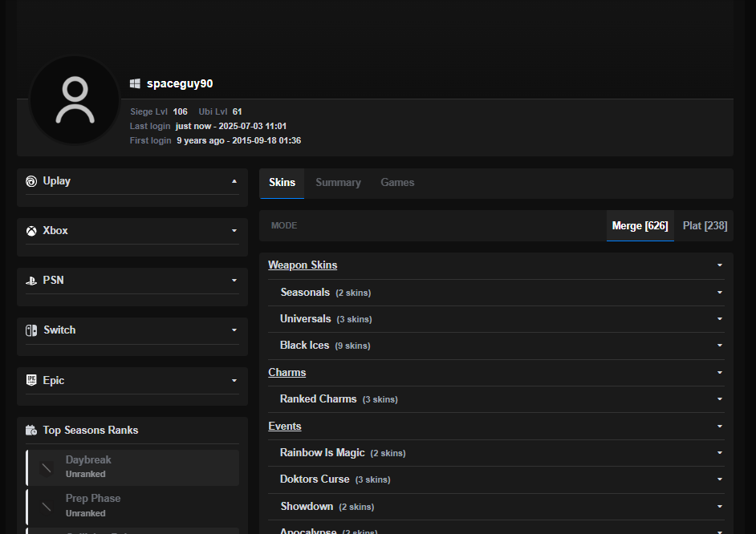Expand the Universals skins row arrow
Viewport: 756px width, 534px height.
coord(720,319)
